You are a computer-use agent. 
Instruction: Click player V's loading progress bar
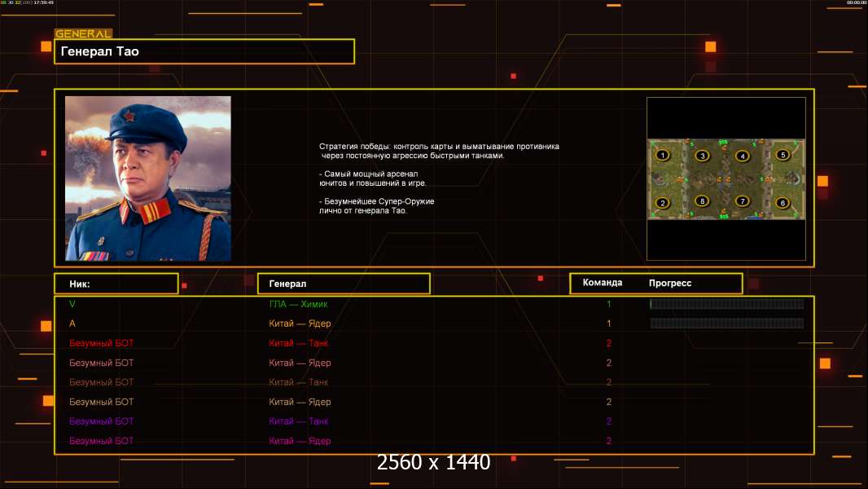[x=727, y=303]
